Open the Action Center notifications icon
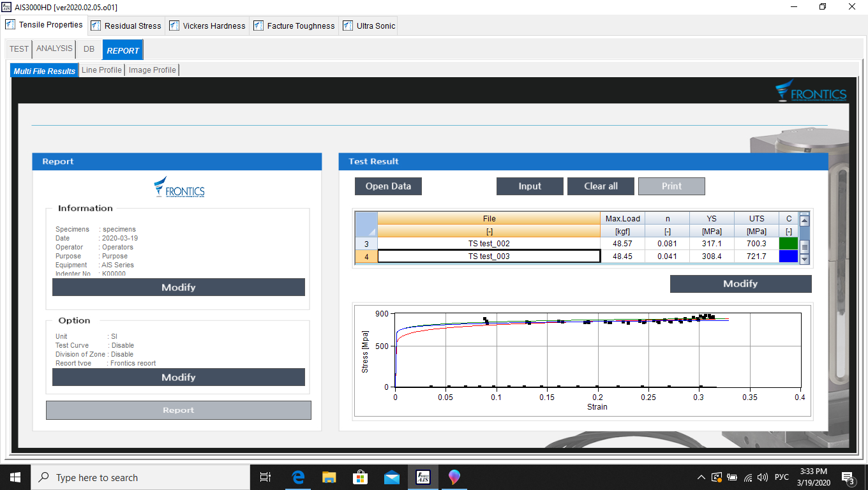 tap(849, 477)
